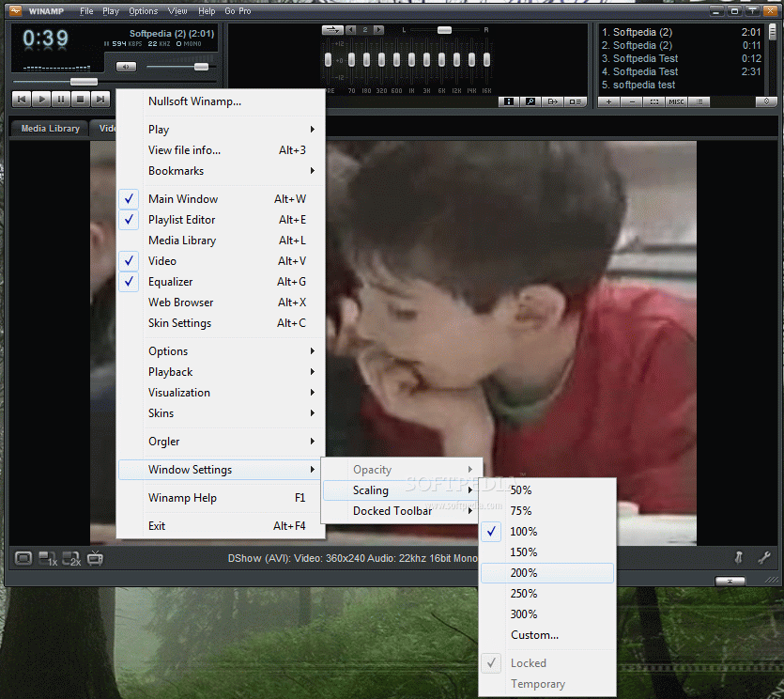Expand the Skins submenu
Screen dimensions: 784x699
coord(221,413)
